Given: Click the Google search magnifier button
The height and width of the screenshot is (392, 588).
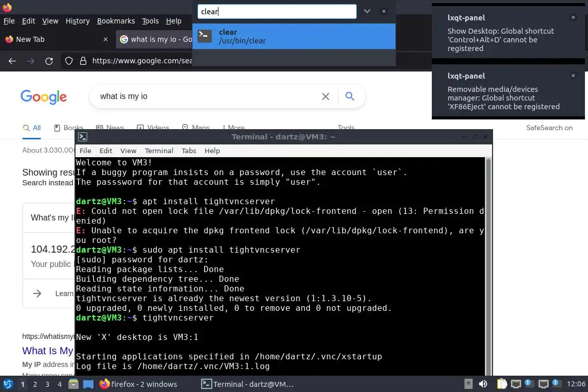Looking at the screenshot, I should click(350, 96).
